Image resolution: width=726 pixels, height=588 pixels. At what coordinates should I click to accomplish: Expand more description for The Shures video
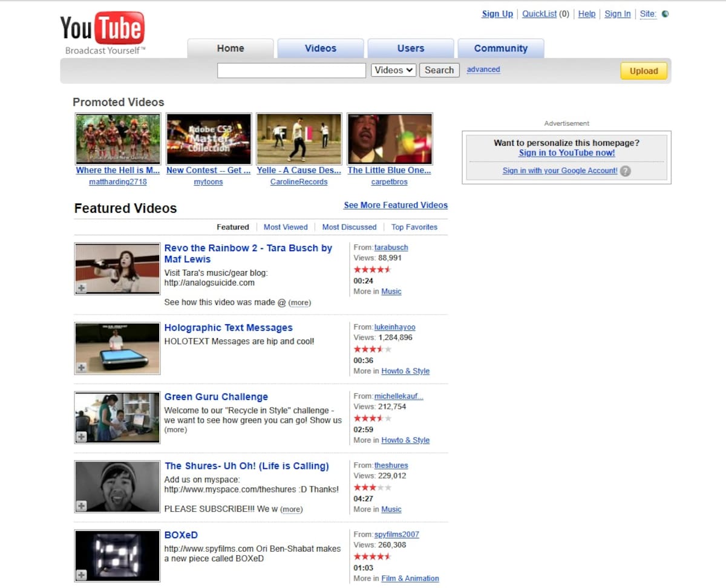click(292, 509)
